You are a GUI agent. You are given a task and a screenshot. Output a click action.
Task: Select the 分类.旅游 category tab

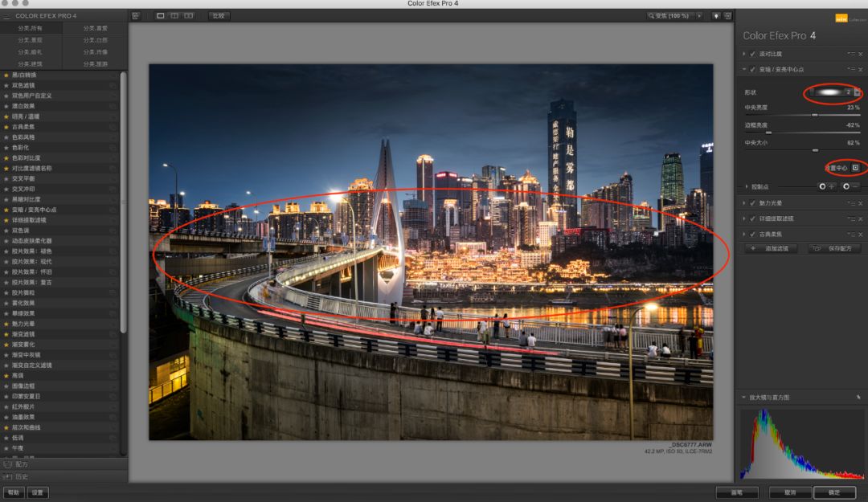96,64
